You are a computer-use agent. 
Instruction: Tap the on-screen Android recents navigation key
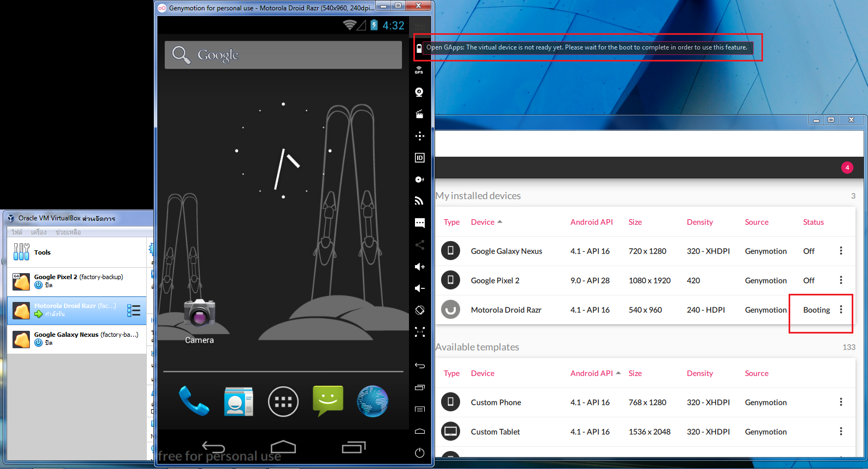click(354, 447)
